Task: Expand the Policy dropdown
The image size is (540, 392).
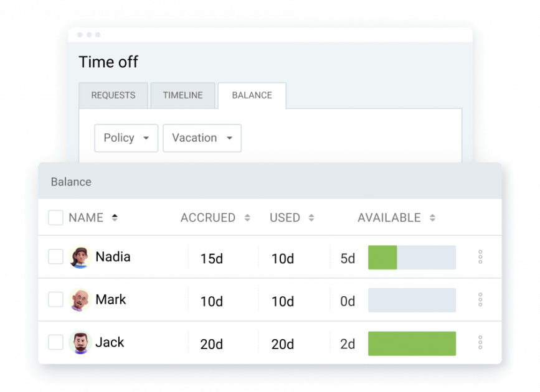Action: tap(126, 138)
